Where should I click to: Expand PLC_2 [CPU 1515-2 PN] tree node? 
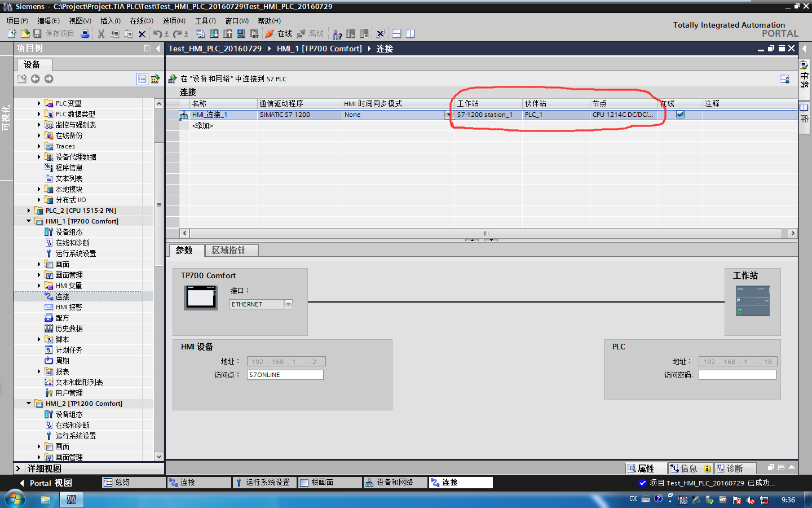click(29, 211)
